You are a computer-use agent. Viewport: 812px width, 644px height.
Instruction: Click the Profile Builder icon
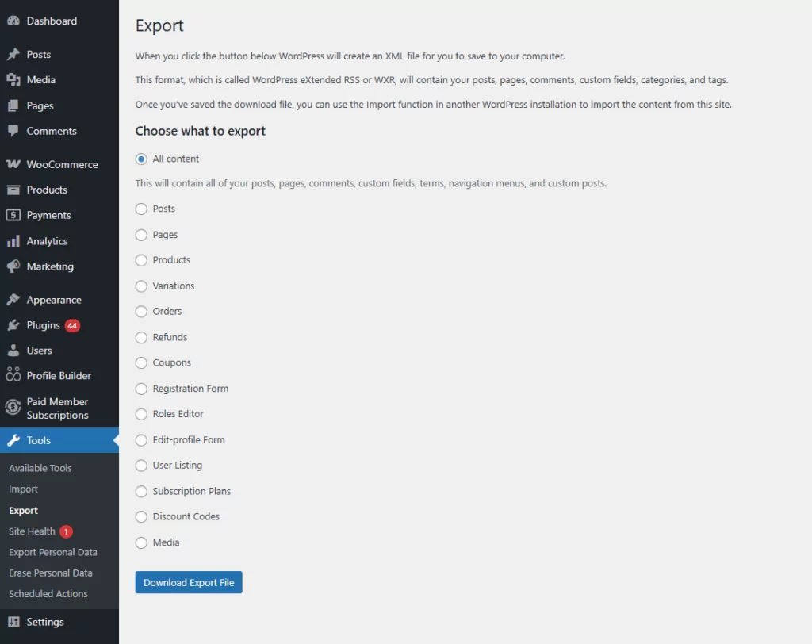[x=13, y=376]
